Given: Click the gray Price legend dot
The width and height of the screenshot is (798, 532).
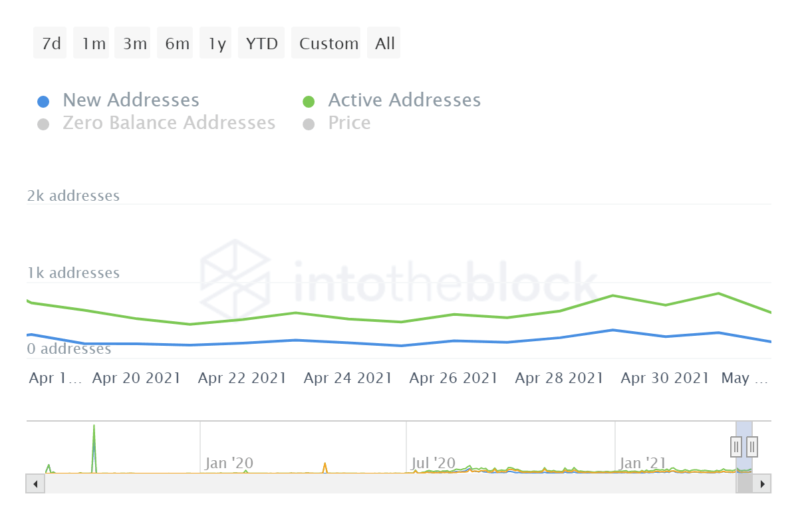Looking at the screenshot, I should [309, 124].
